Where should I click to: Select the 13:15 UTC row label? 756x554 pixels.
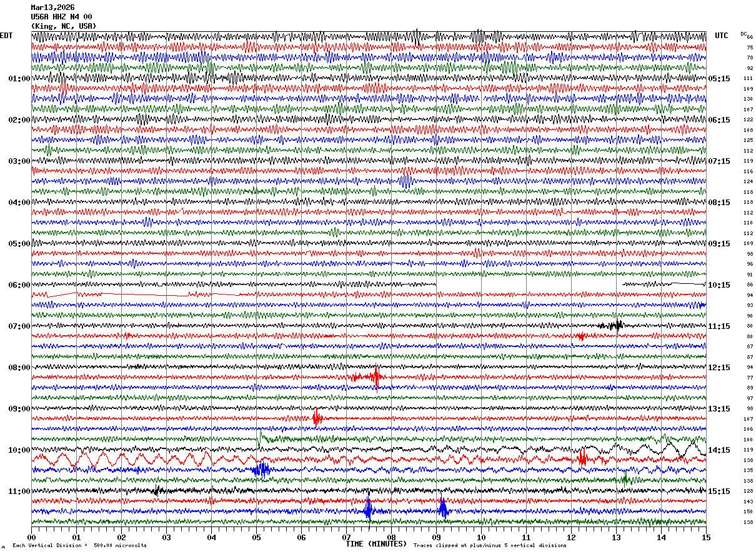(719, 409)
